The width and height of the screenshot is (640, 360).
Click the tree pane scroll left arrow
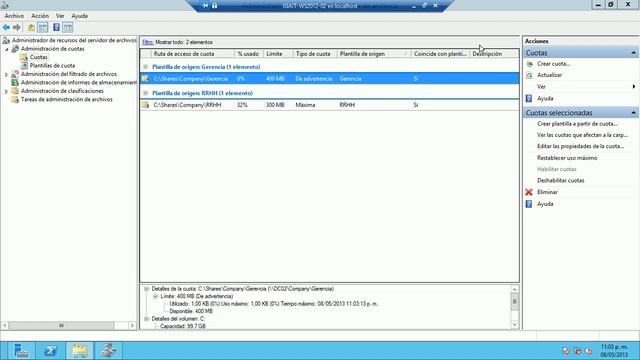(5, 325)
